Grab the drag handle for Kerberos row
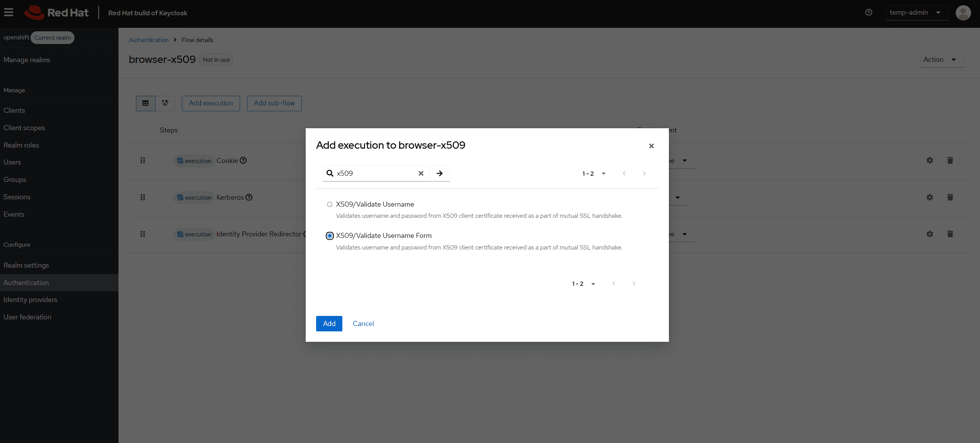 [143, 197]
